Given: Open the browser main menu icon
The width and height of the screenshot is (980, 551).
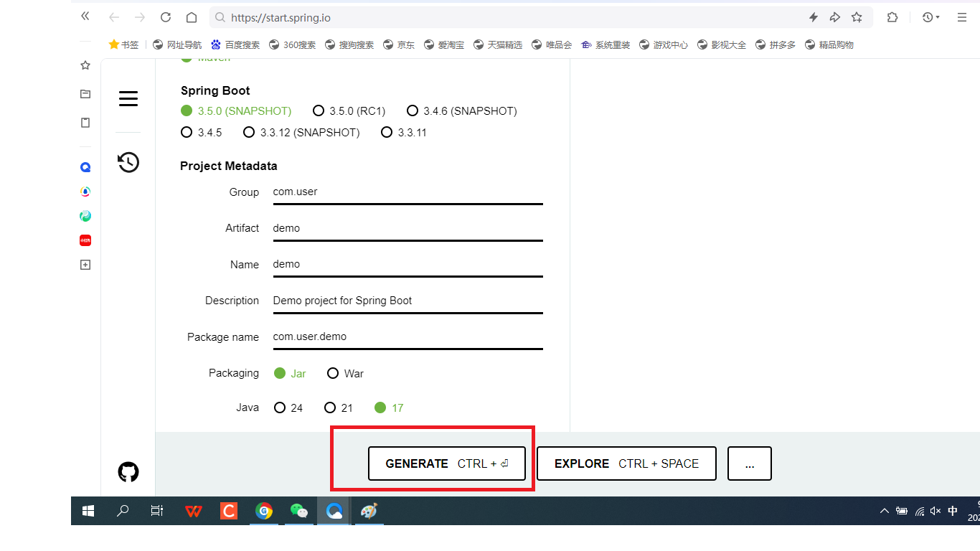Looking at the screenshot, I should (x=962, y=17).
